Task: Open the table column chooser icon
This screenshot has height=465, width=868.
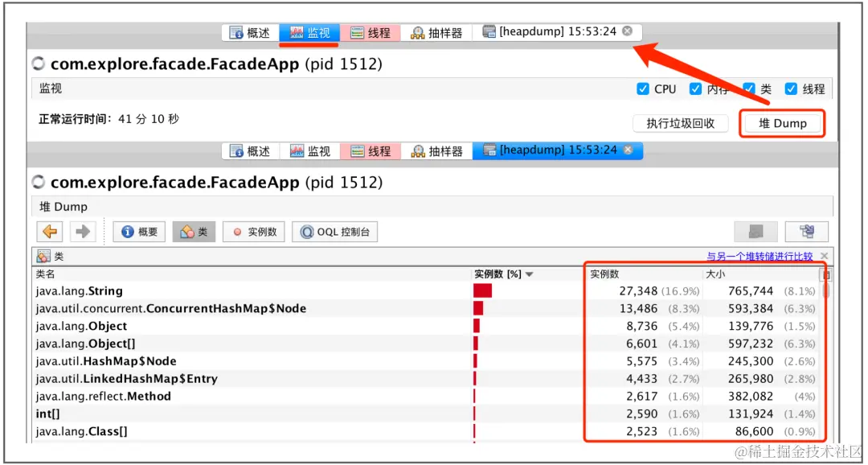Action: pos(825,275)
